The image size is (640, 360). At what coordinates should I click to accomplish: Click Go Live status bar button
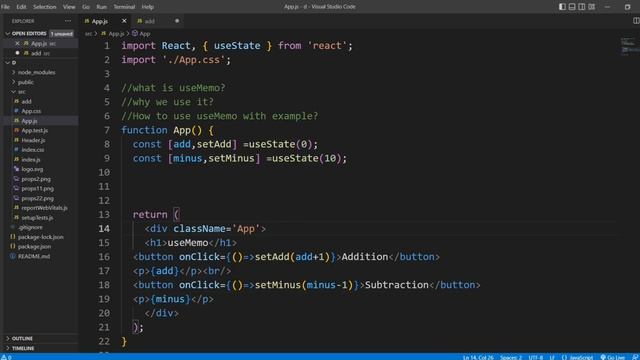(612, 357)
